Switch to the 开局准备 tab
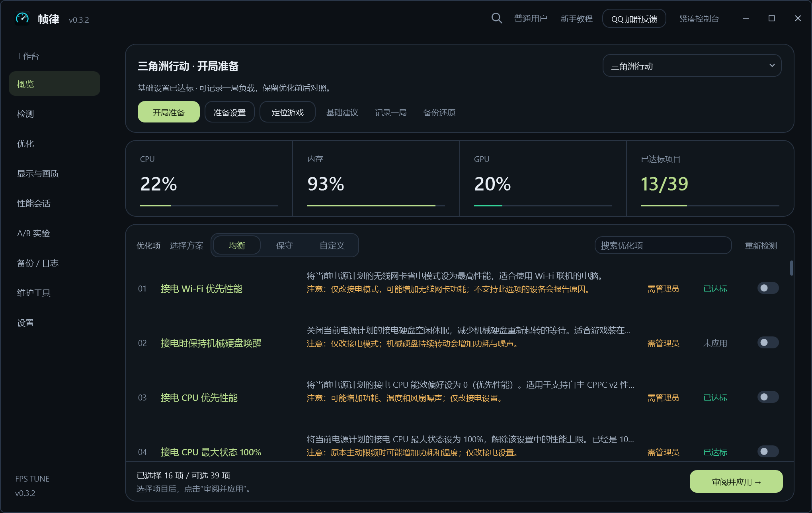This screenshot has height=513, width=812. [x=168, y=112]
